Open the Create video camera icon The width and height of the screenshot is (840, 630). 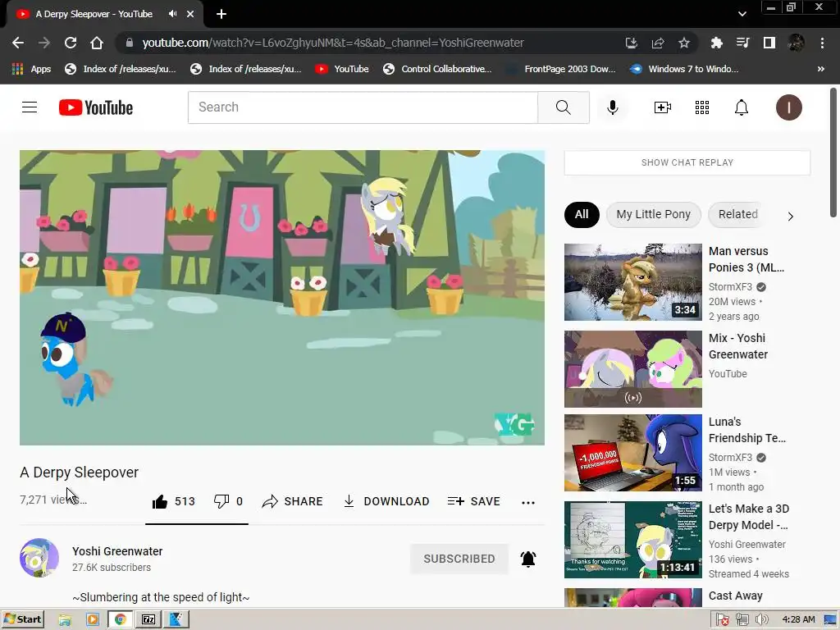pyautogui.click(x=663, y=107)
